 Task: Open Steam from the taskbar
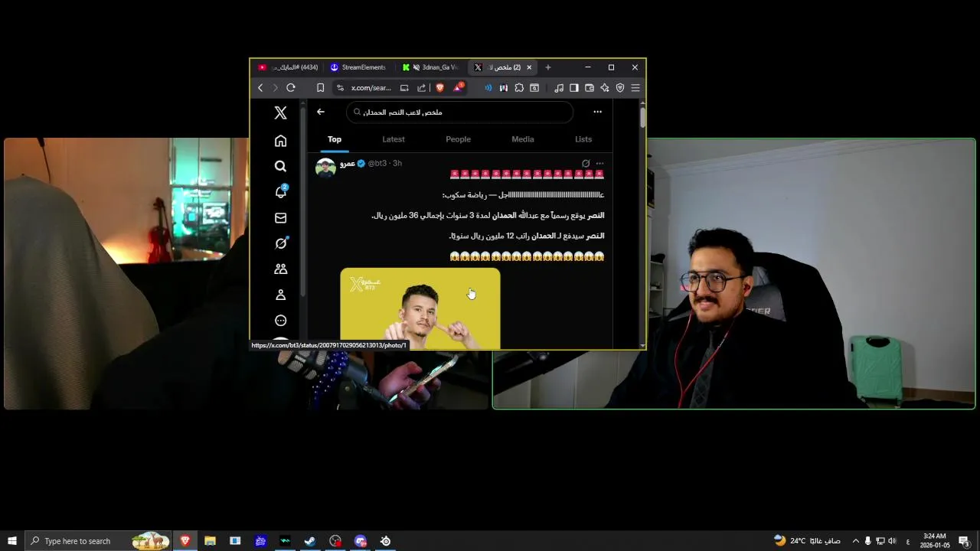click(310, 541)
